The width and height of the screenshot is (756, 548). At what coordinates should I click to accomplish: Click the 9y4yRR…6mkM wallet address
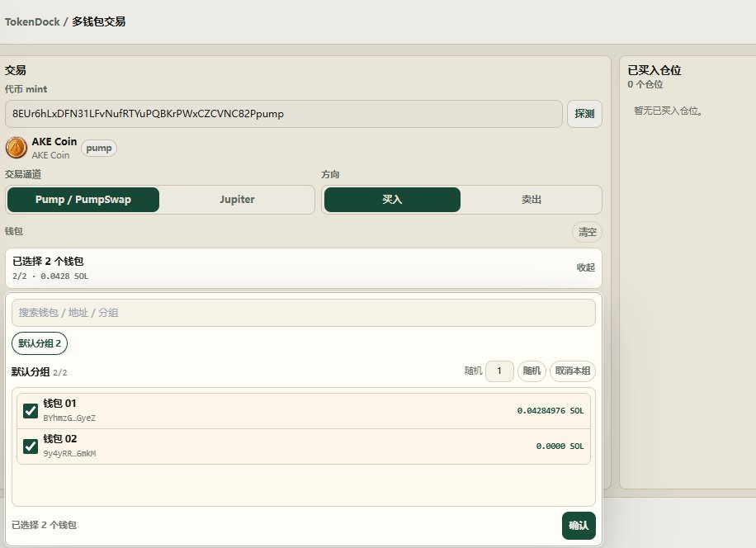[69, 454]
